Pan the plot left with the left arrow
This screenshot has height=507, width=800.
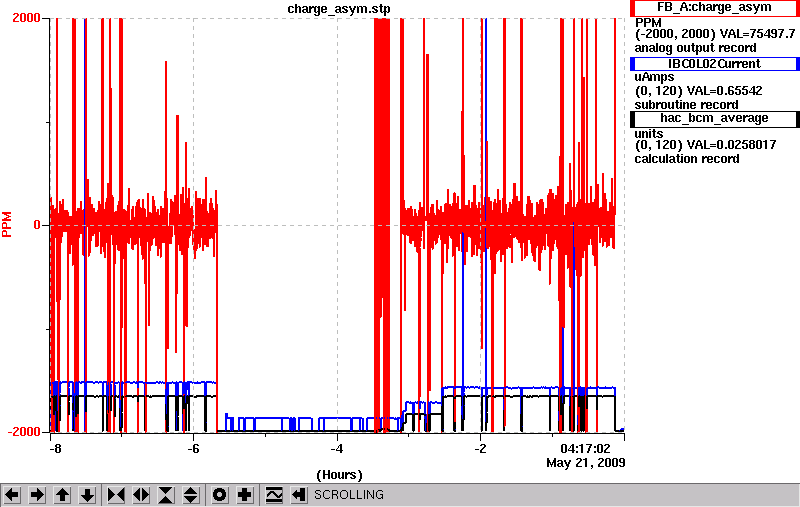point(12,495)
